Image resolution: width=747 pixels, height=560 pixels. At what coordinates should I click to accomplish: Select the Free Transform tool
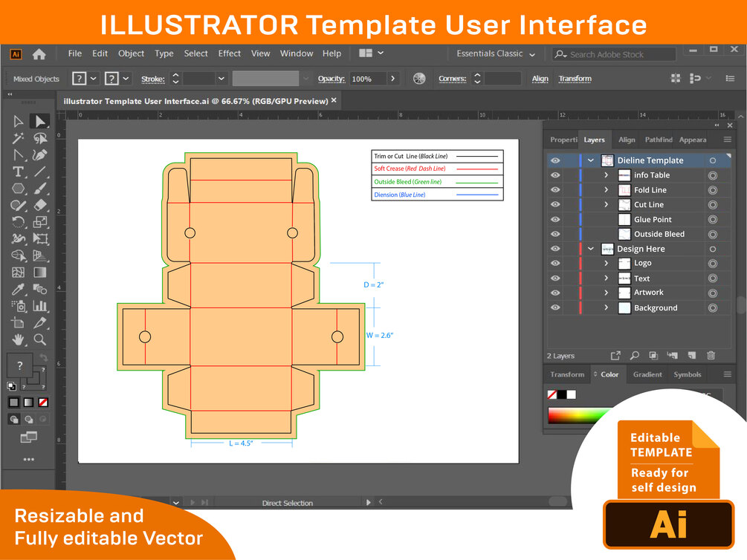[x=40, y=238]
